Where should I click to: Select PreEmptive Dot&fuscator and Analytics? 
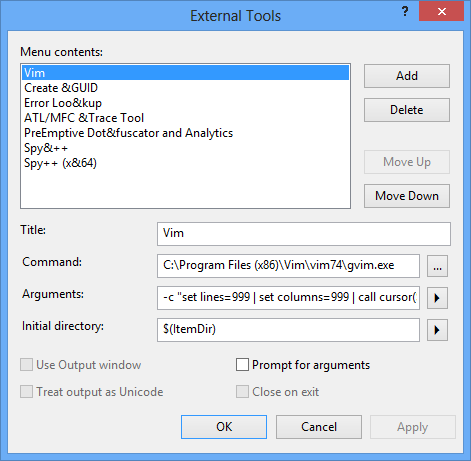point(185,133)
